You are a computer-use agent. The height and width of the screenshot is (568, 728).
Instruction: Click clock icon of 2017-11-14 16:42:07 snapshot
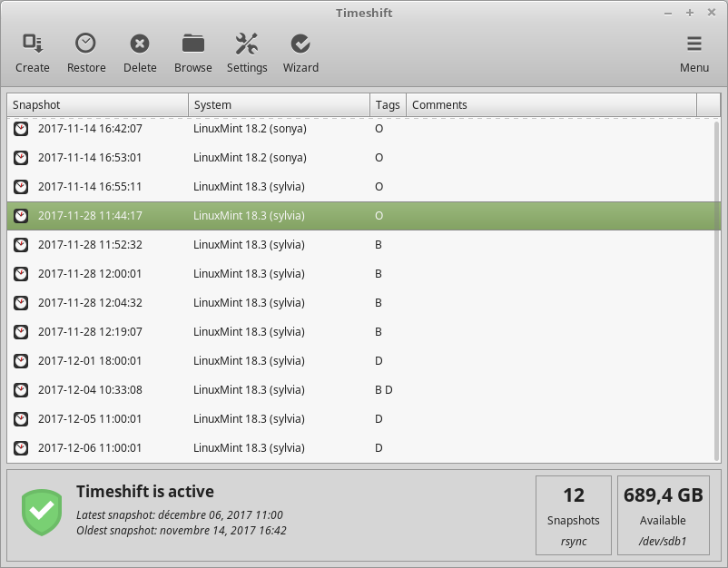(21, 129)
